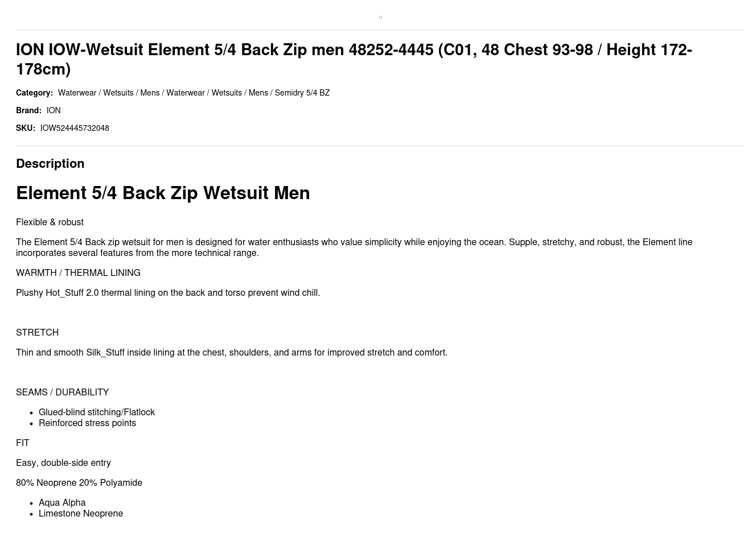
Task: Click the ION brand name
Action: pyautogui.click(x=54, y=110)
